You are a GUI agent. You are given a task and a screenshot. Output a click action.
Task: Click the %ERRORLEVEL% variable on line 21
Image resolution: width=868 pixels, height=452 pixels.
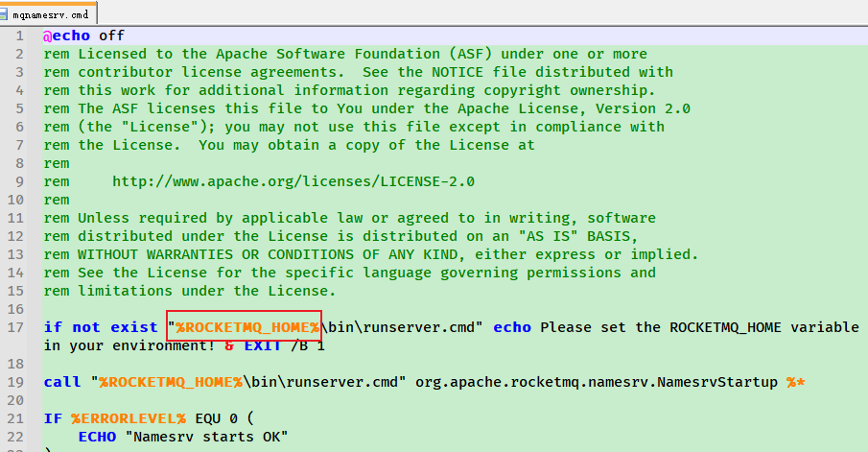129,418
